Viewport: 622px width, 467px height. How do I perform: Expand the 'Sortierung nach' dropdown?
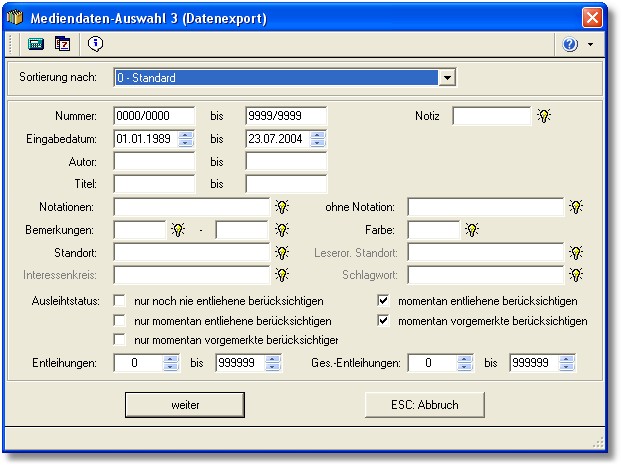(447, 77)
